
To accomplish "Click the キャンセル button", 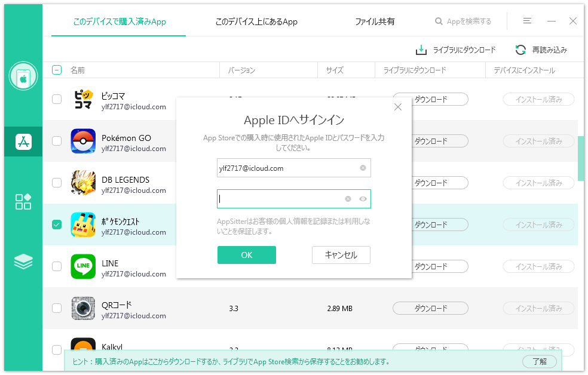I will pyautogui.click(x=341, y=255).
